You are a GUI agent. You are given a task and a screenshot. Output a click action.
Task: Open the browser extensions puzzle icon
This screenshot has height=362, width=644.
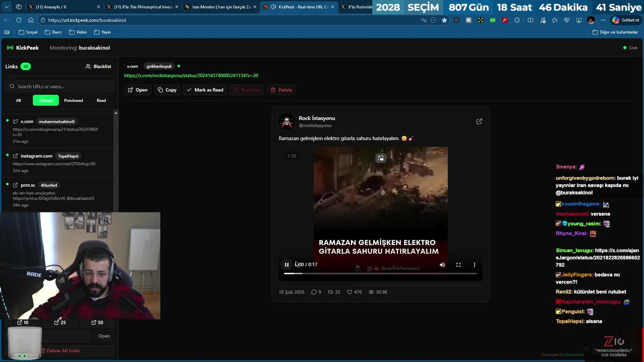click(x=517, y=20)
